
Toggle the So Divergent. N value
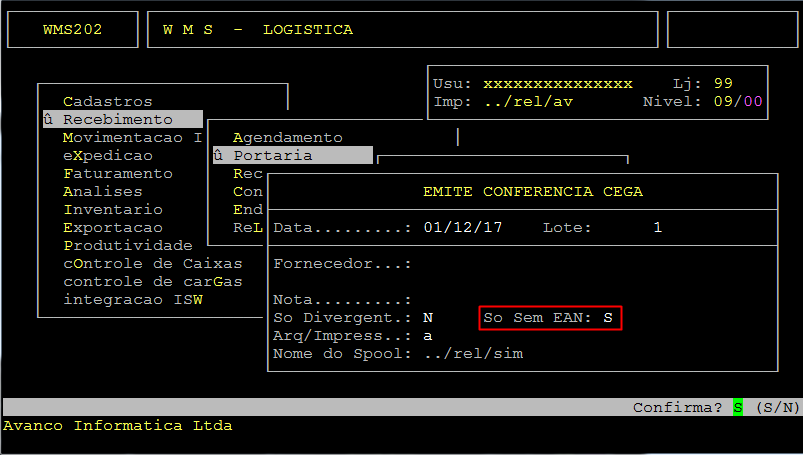pyautogui.click(x=427, y=317)
